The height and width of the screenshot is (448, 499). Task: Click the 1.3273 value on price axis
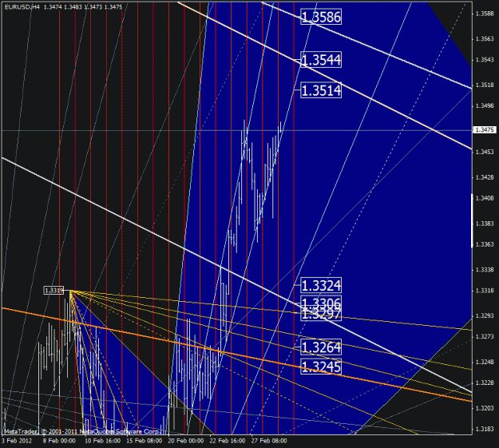485,336
